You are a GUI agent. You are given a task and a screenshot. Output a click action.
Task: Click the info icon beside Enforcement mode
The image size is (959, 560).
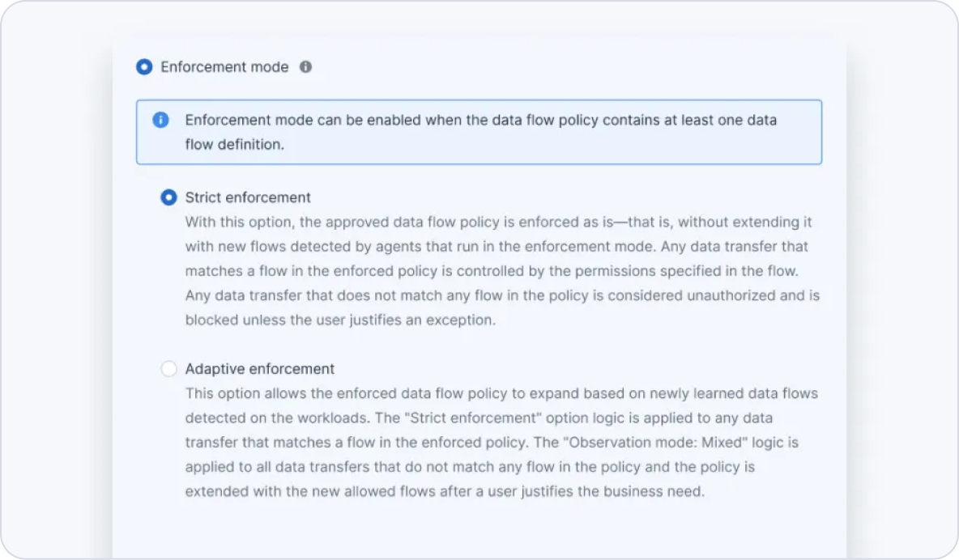point(305,67)
